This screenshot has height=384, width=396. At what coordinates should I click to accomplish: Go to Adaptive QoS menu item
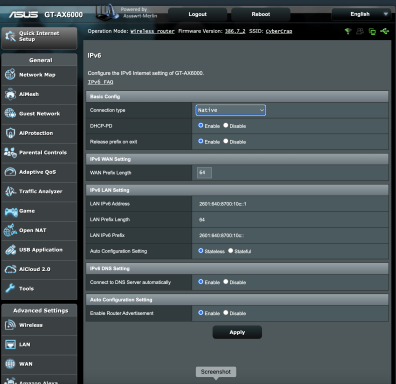39,172
